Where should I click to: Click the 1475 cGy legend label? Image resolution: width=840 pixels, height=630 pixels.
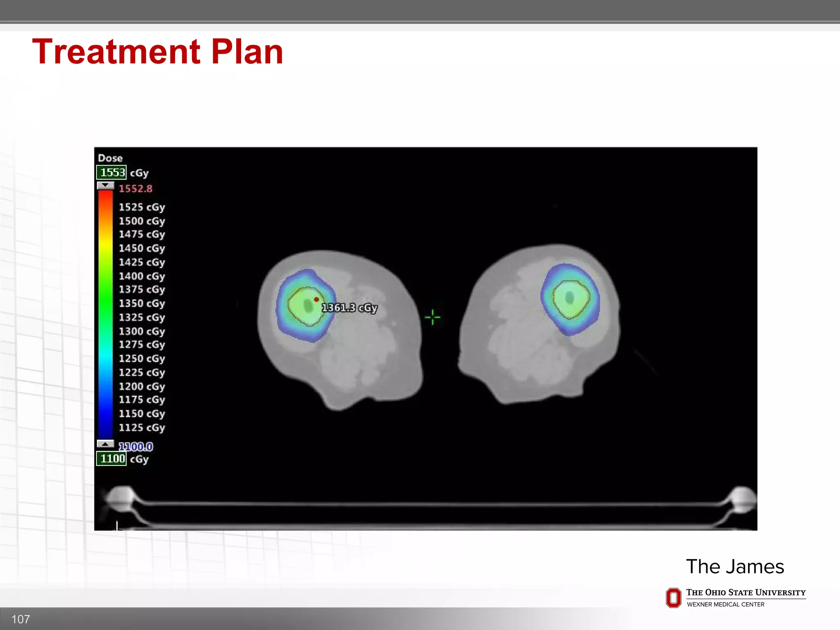pyautogui.click(x=142, y=234)
